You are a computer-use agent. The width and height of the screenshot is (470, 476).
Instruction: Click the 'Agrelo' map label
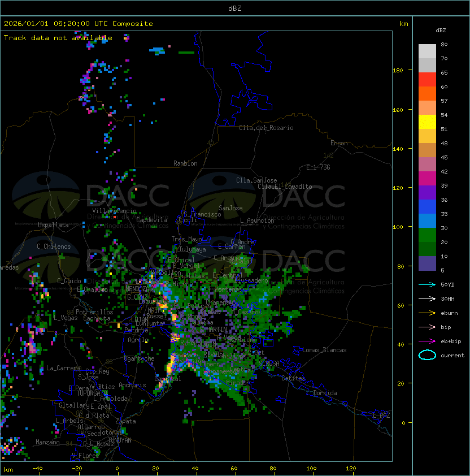click(138, 340)
